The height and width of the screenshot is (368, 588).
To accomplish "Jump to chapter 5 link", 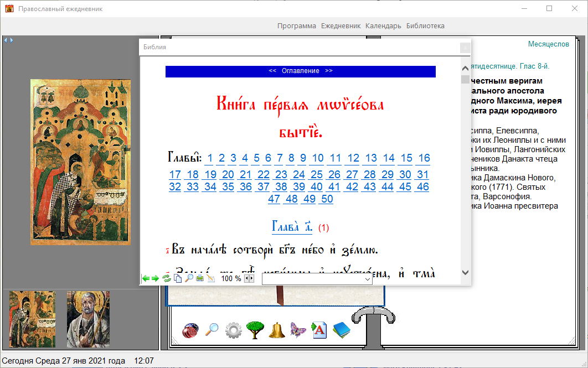I will tap(256, 158).
